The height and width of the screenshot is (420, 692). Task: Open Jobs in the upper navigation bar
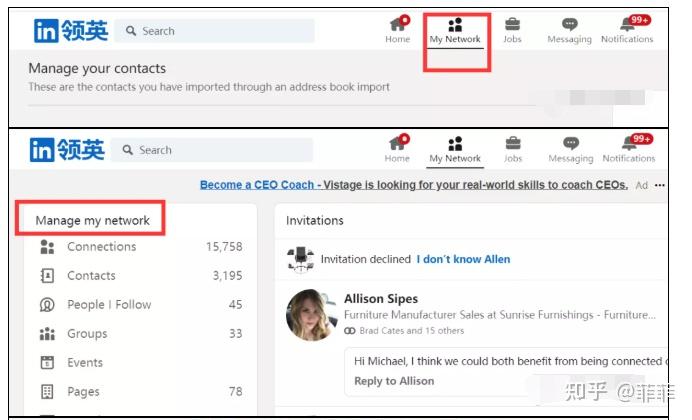point(512,30)
